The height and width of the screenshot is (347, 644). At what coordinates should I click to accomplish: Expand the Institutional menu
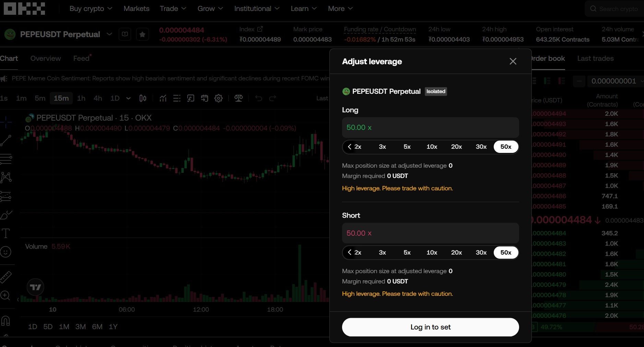[257, 9]
